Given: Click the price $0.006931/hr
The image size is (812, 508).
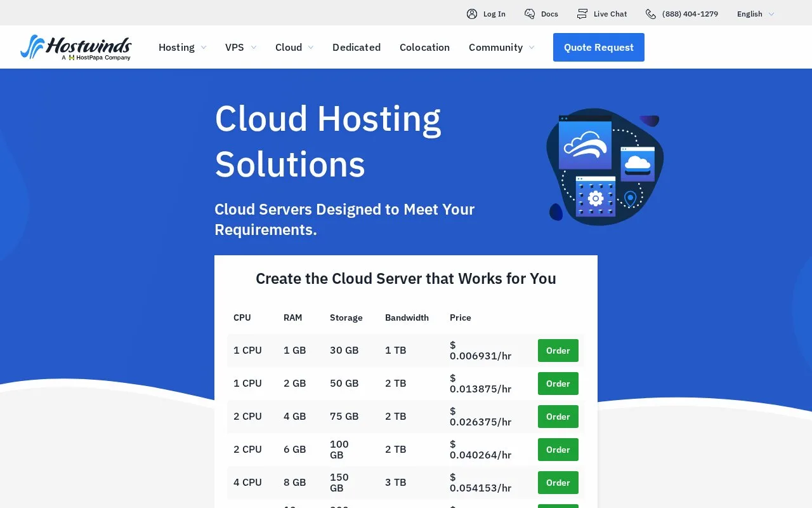Looking at the screenshot, I should pyautogui.click(x=480, y=351).
